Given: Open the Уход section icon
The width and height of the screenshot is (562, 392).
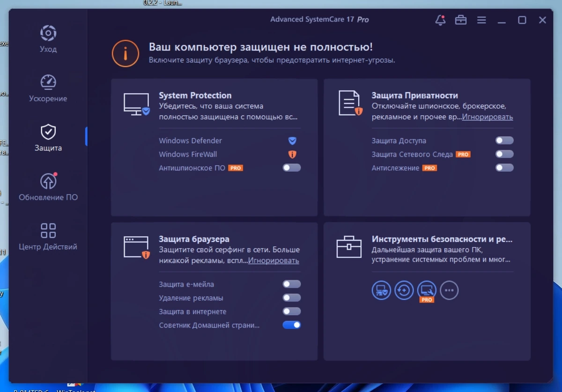Looking at the screenshot, I should (x=48, y=33).
